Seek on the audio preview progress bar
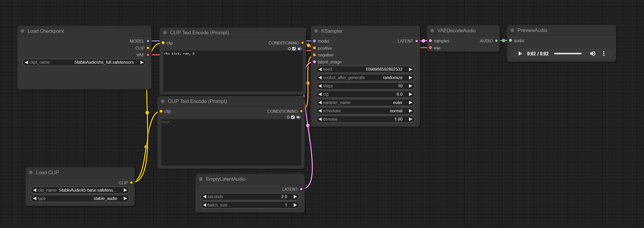This screenshot has width=644, height=228. click(568, 54)
